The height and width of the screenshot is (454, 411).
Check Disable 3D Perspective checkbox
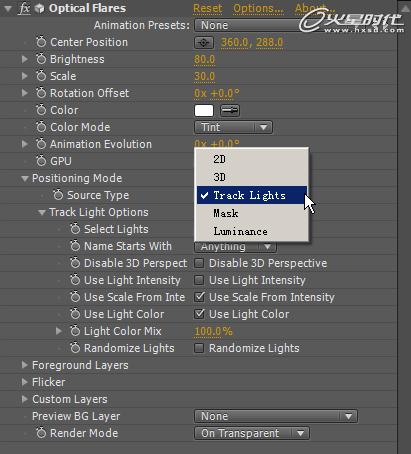click(x=199, y=263)
